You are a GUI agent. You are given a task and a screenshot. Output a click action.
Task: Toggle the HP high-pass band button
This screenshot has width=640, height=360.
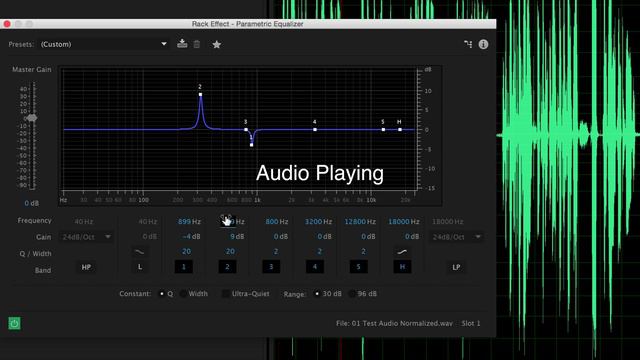click(86, 267)
